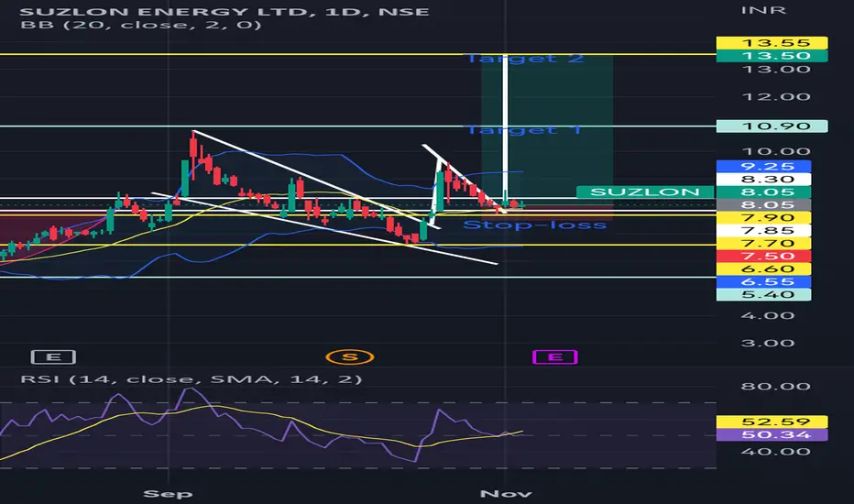Click the purple upcoming earnings E marker

point(554,356)
